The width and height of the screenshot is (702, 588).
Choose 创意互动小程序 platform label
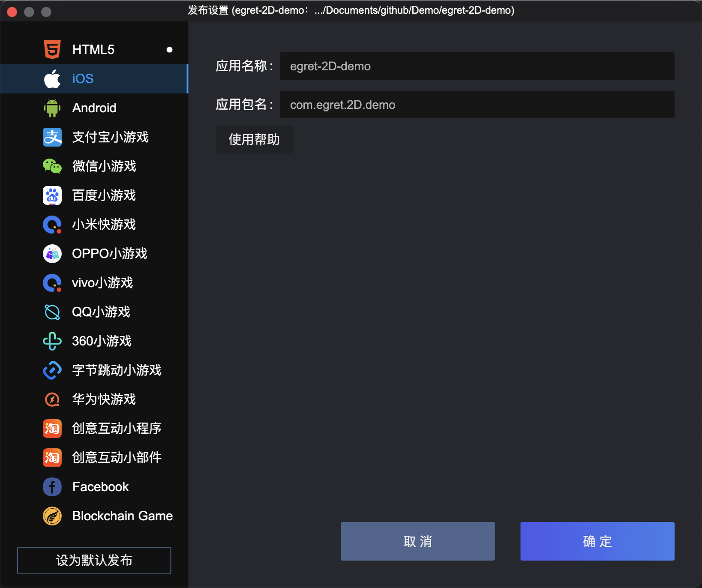117,429
